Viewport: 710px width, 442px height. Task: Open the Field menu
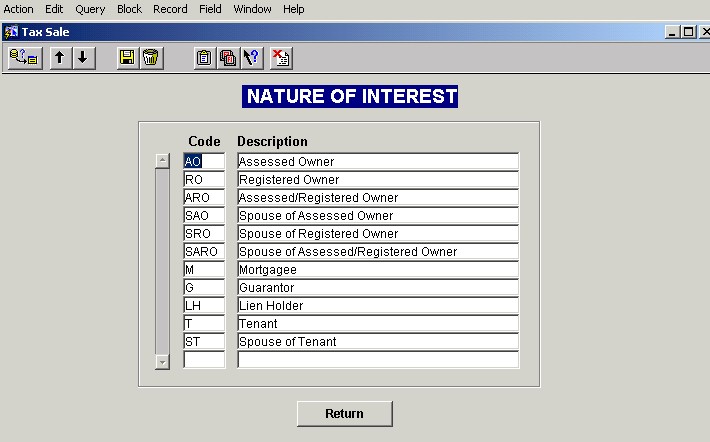210,9
